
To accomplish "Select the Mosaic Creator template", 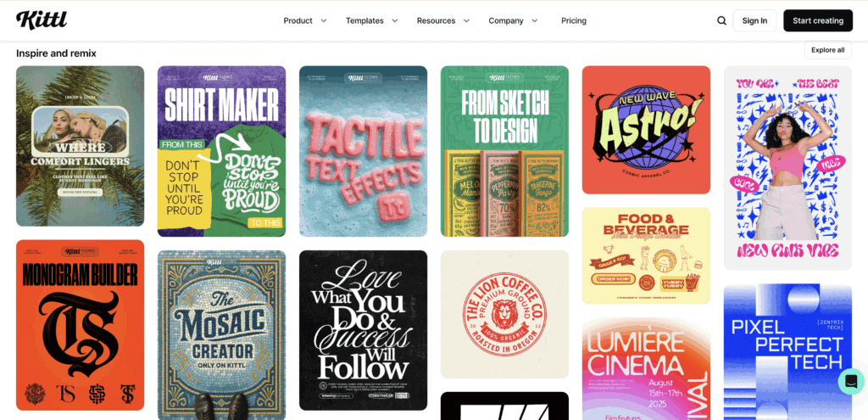I will click(x=221, y=334).
